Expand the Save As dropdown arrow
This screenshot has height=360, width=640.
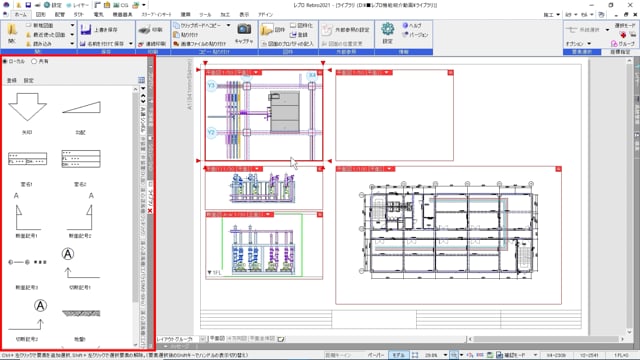click(x=131, y=43)
